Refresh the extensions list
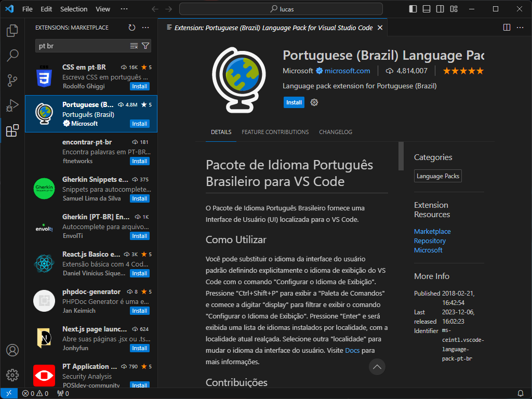Viewport: 532px width, 399px height. (x=131, y=28)
